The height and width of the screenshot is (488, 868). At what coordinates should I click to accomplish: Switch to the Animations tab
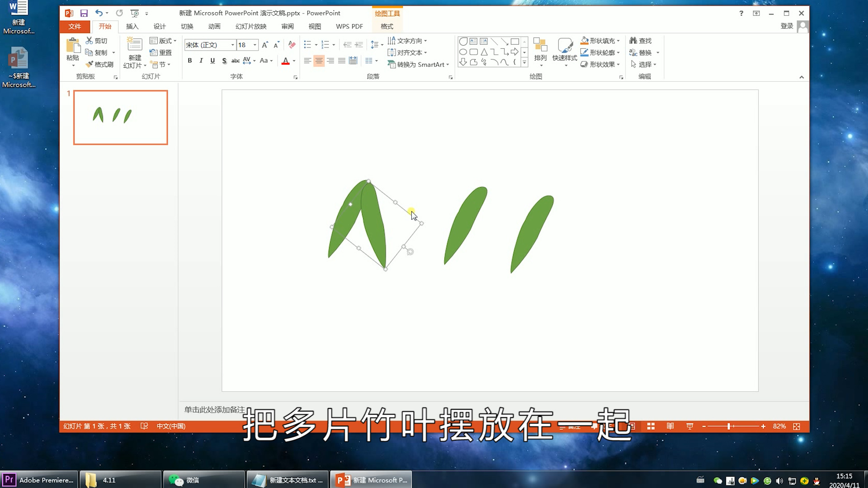tap(214, 26)
